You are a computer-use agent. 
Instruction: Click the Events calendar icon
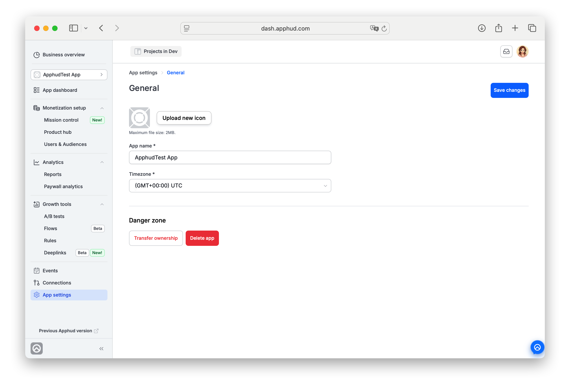coord(36,271)
